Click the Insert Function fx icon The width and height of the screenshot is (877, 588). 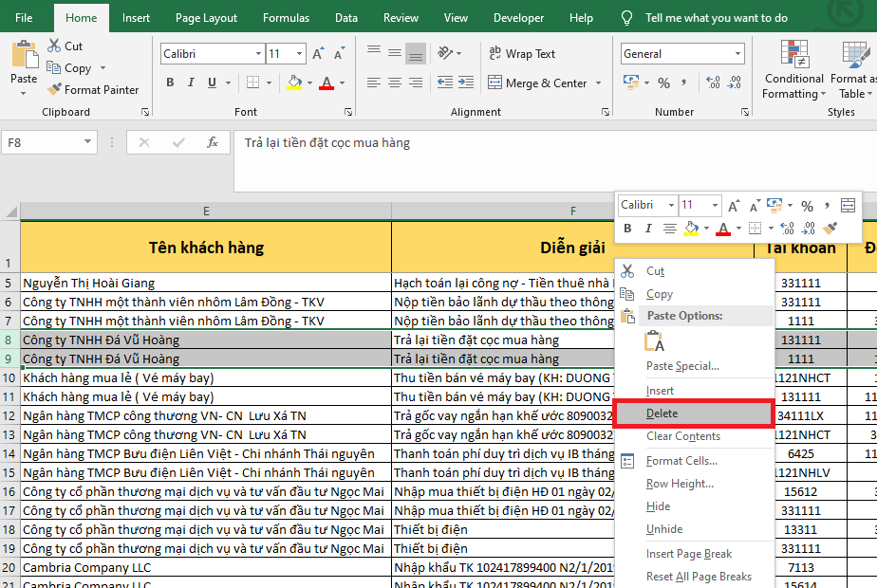[x=214, y=142]
